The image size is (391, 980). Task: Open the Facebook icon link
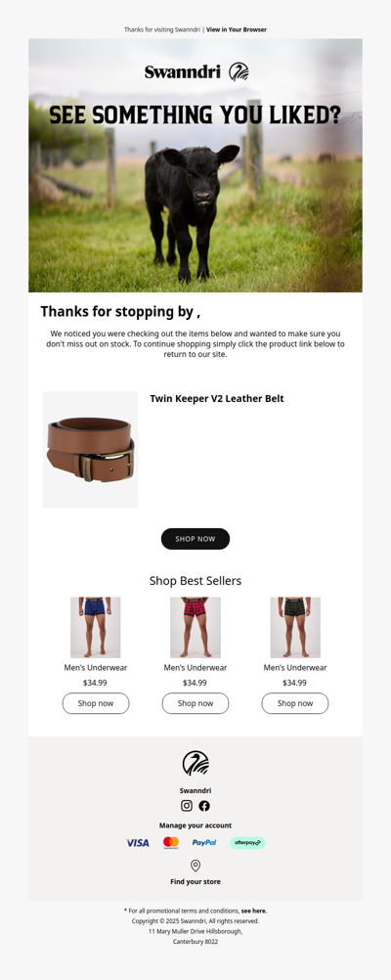coord(204,806)
